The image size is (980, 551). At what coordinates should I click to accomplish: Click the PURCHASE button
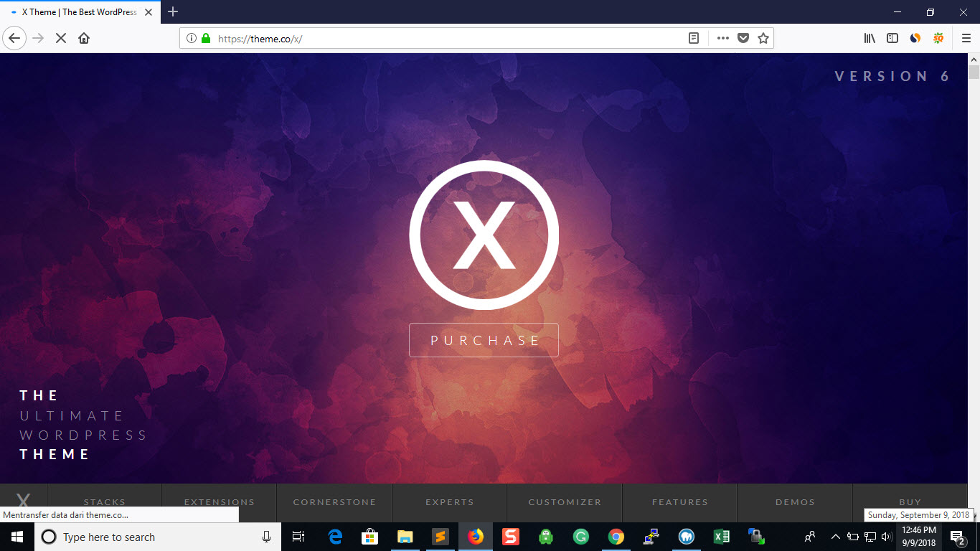tap(484, 340)
